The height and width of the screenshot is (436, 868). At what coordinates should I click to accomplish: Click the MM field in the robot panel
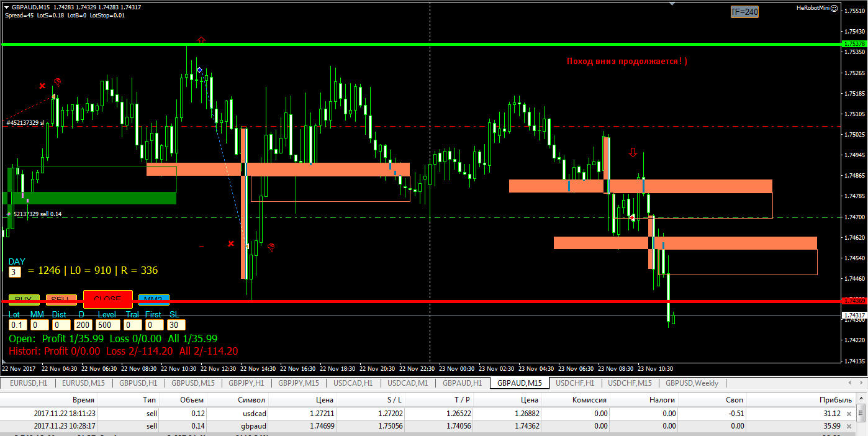pyautogui.click(x=40, y=324)
